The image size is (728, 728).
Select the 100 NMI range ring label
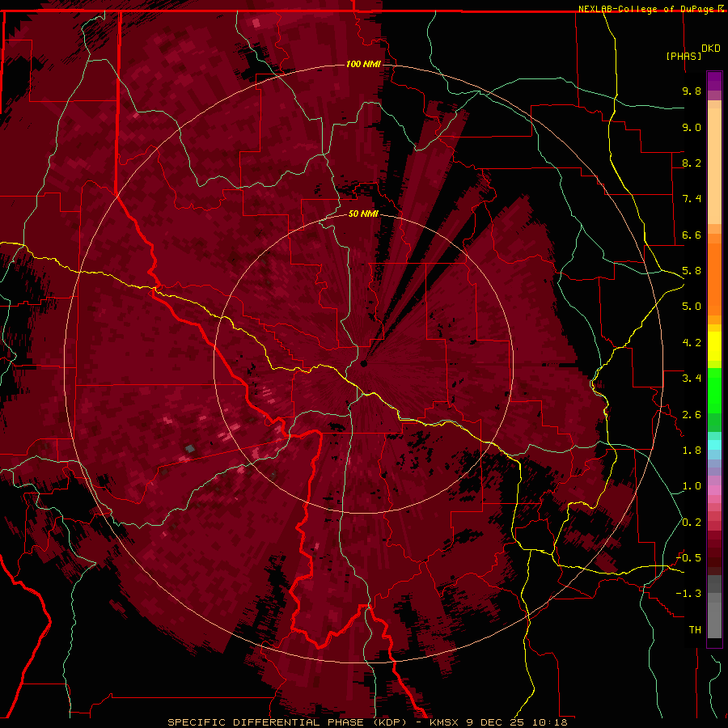[363, 64]
